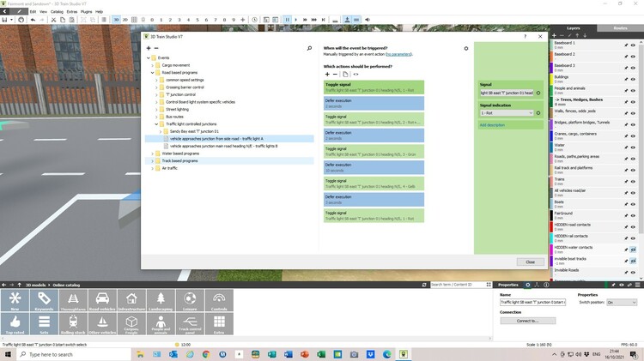The width and height of the screenshot is (644, 361).
Task: Open the Road vehicles catalog category
Action: pyautogui.click(x=102, y=300)
